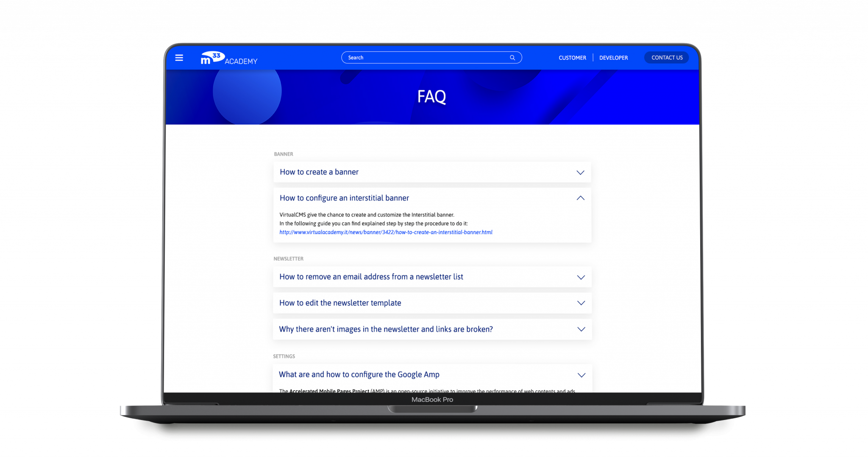The width and height of the screenshot is (868, 459).
Task: Expand newsletter template question chevron
Action: (x=581, y=303)
